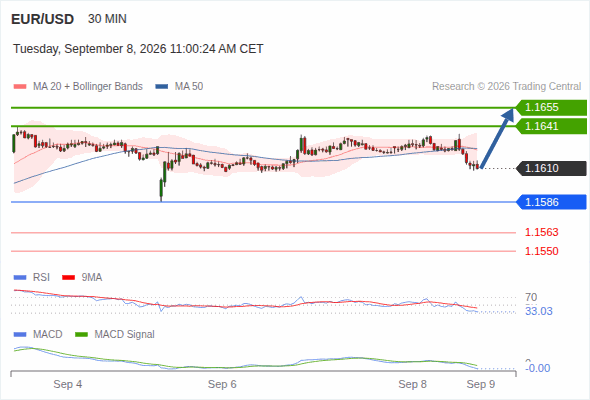590x400 pixels.
Task: Click the 1.1563 support level label
Action: point(541,233)
